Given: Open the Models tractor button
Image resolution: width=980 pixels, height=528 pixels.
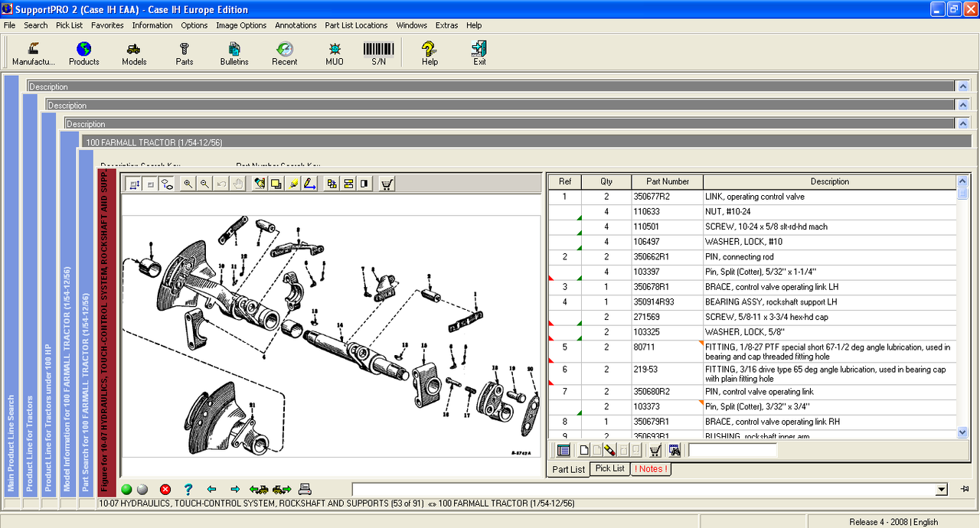Looking at the screenshot, I should pos(134,54).
